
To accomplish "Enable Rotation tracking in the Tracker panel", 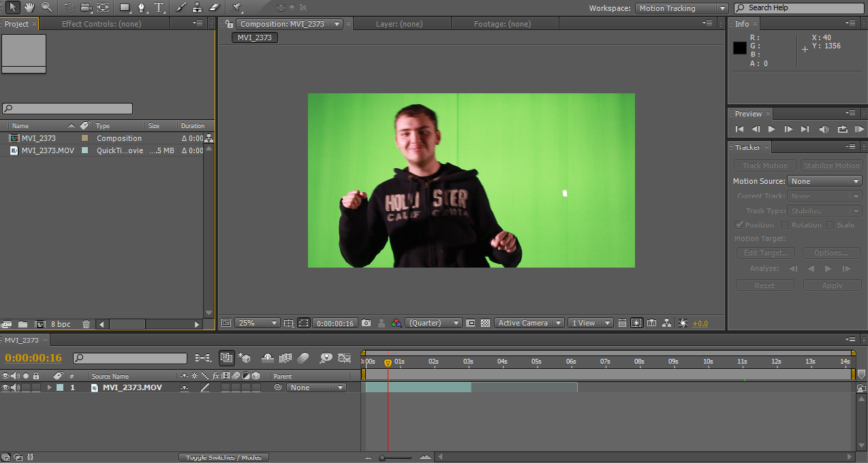I will (784, 224).
